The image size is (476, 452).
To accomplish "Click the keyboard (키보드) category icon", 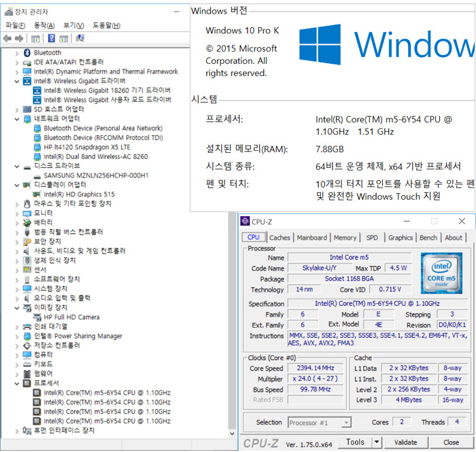I will 27,364.
